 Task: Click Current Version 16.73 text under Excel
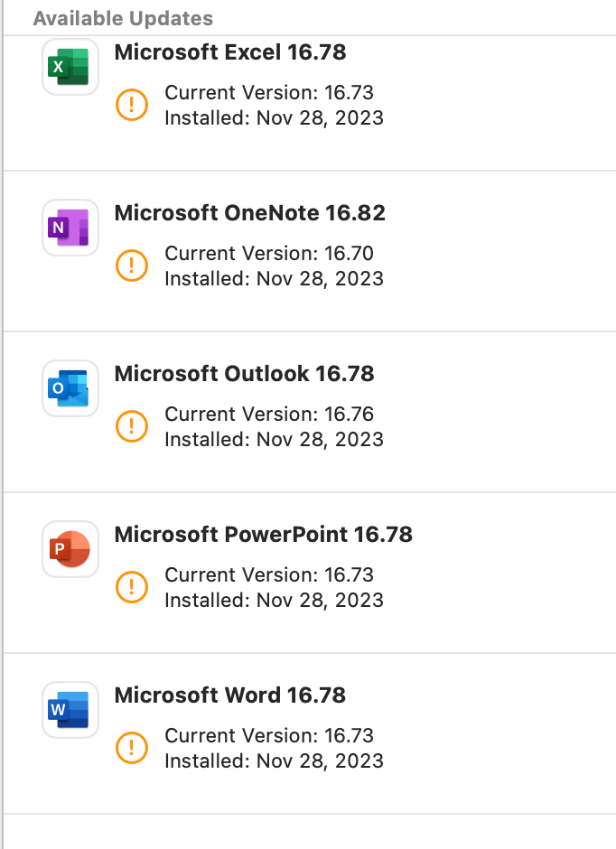click(268, 93)
